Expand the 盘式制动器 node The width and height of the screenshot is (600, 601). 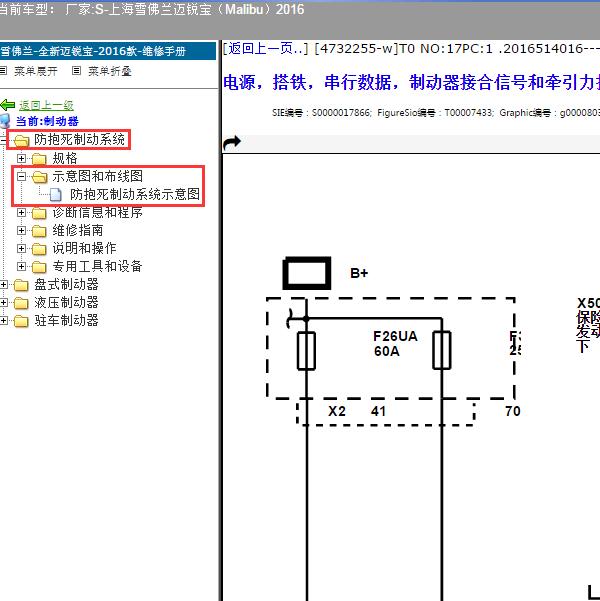[x=3, y=284]
